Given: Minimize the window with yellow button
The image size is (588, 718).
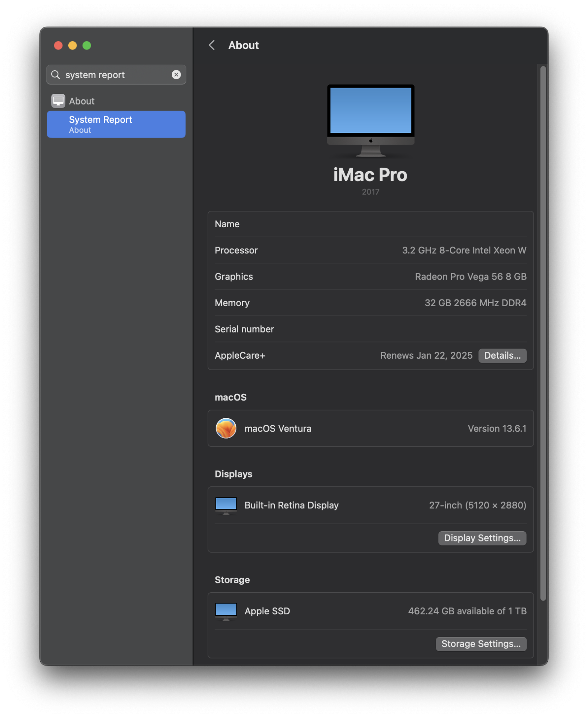Looking at the screenshot, I should pyautogui.click(x=73, y=46).
